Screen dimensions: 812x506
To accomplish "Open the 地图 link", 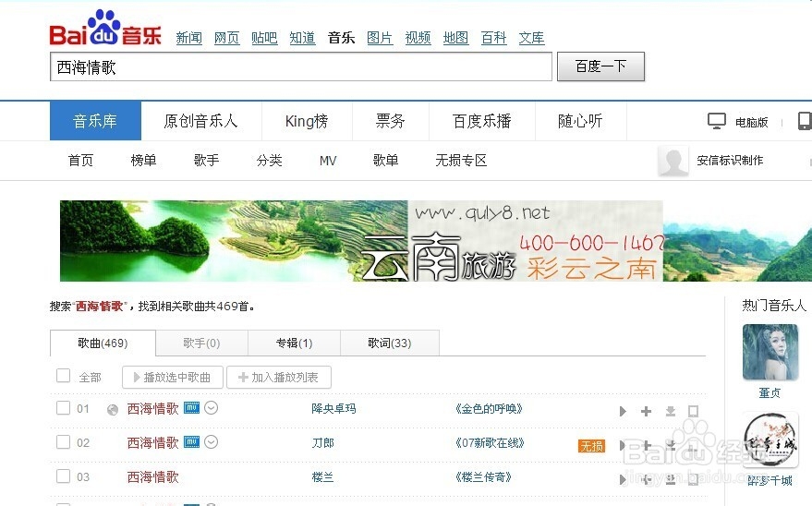I will (455, 38).
